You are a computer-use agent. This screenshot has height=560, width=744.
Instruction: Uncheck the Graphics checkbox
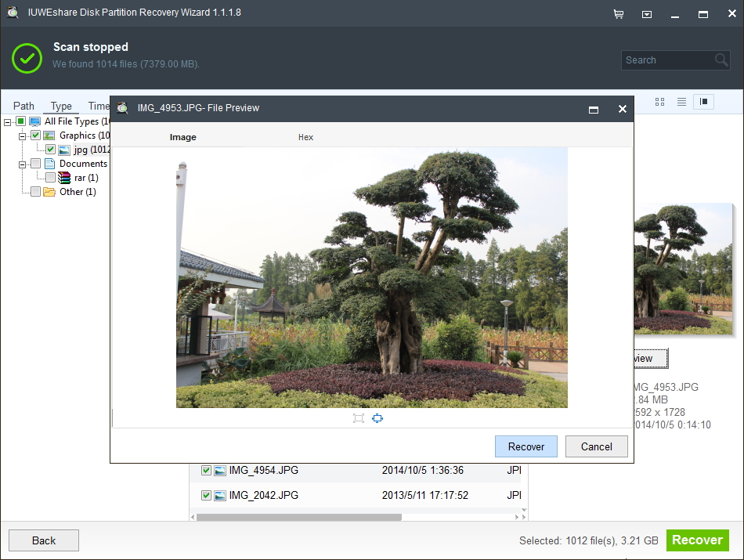(x=35, y=135)
